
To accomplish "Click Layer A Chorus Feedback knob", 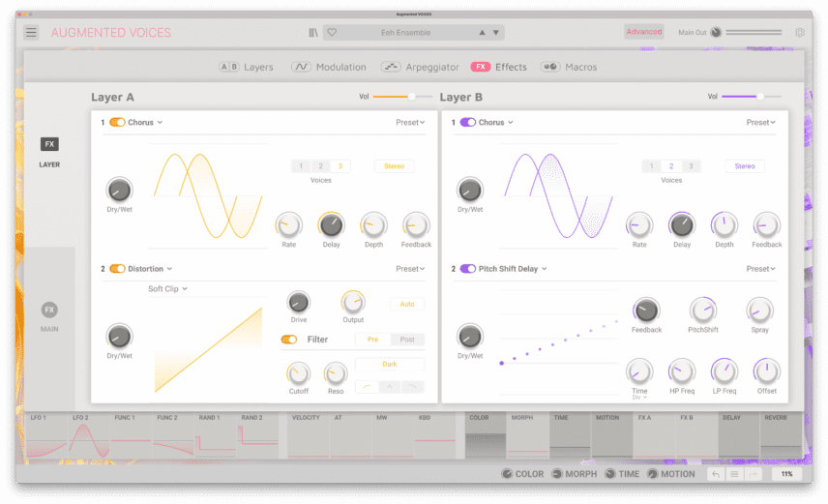I will [x=416, y=225].
